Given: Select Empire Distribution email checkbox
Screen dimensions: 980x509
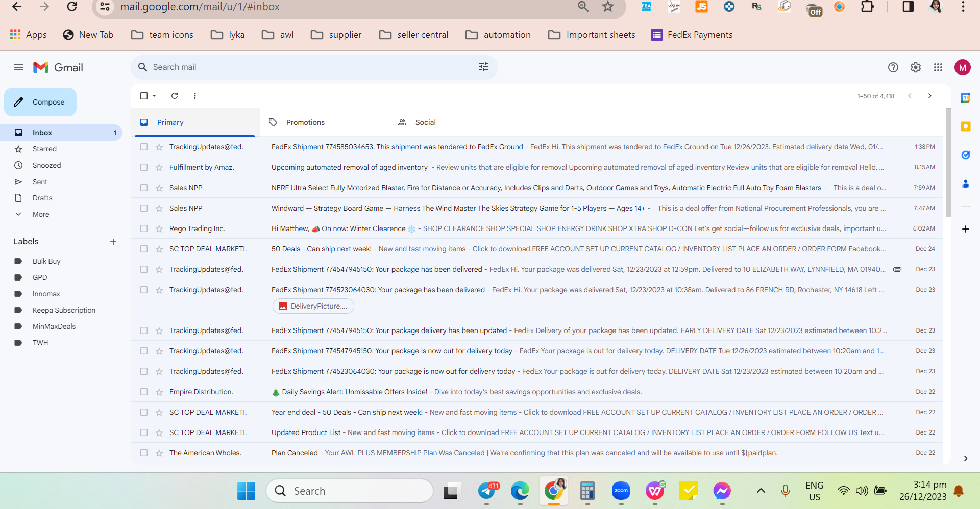Looking at the screenshot, I should click(x=144, y=392).
